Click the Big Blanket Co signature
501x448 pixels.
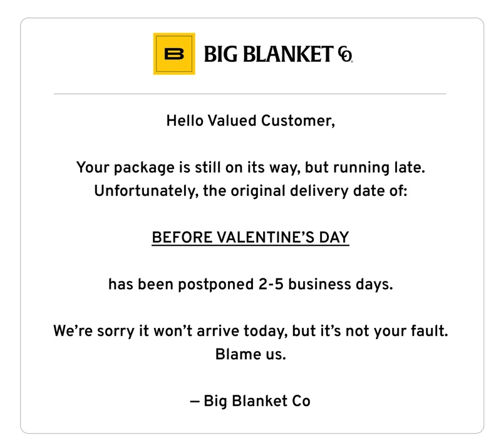point(250,401)
